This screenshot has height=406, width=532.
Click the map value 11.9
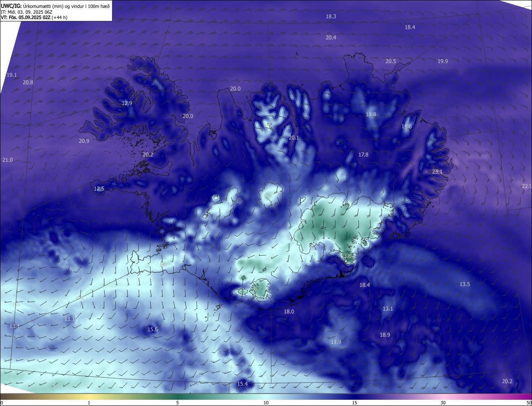(336, 342)
